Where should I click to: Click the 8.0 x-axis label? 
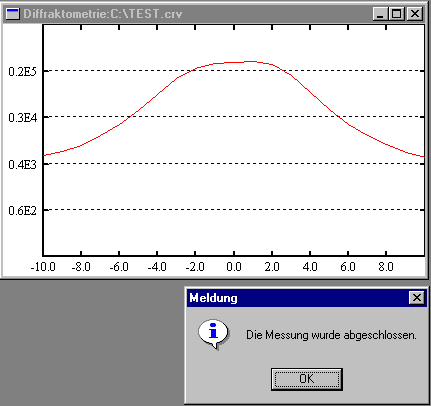(x=386, y=267)
